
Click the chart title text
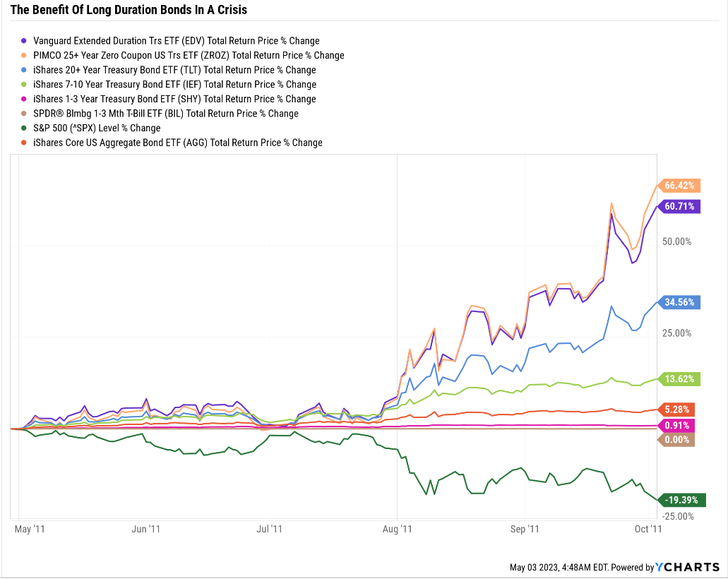click(129, 10)
